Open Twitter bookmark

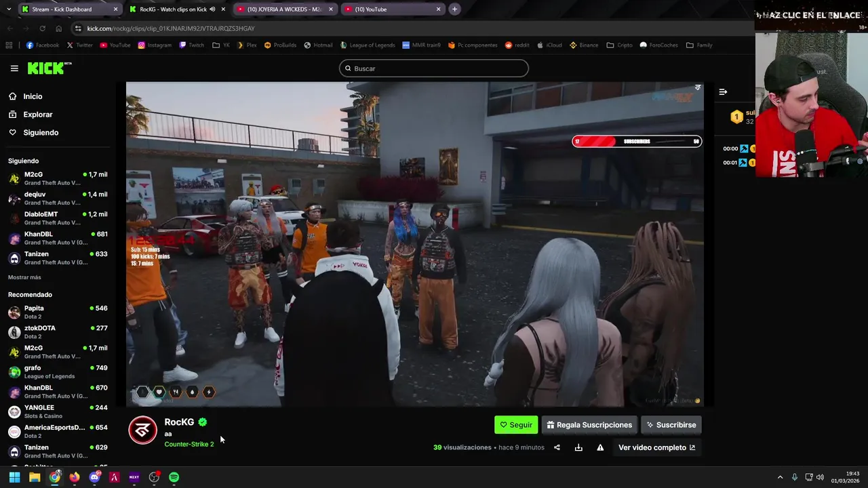coord(79,45)
